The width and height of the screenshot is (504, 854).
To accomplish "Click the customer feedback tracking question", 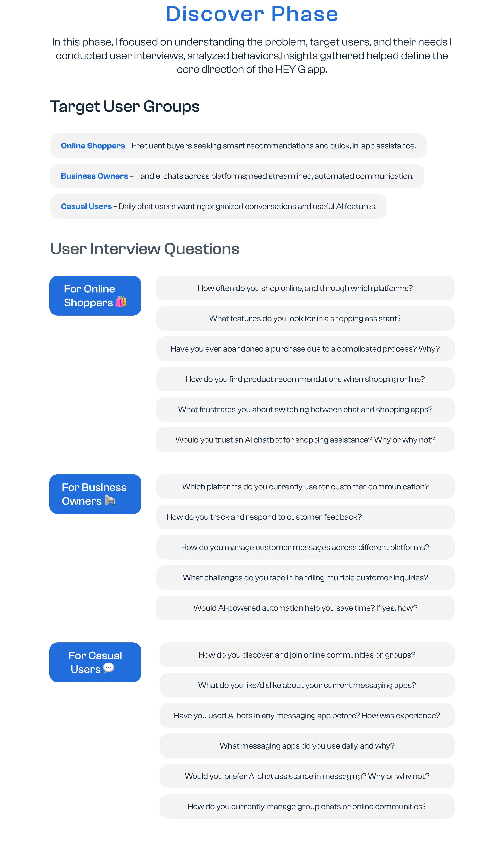I will point(264,517).
